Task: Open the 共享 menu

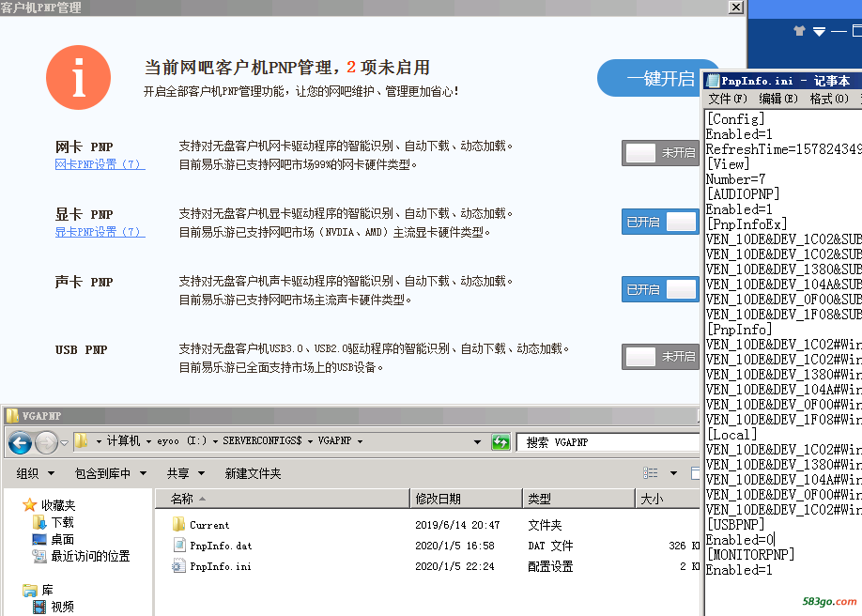Action: [x=186, y=473]
